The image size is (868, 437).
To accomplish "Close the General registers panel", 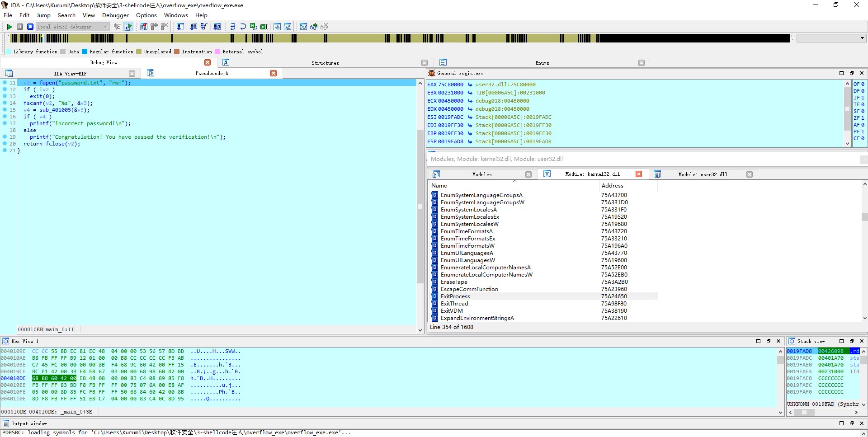I will [x=862, y=73].
